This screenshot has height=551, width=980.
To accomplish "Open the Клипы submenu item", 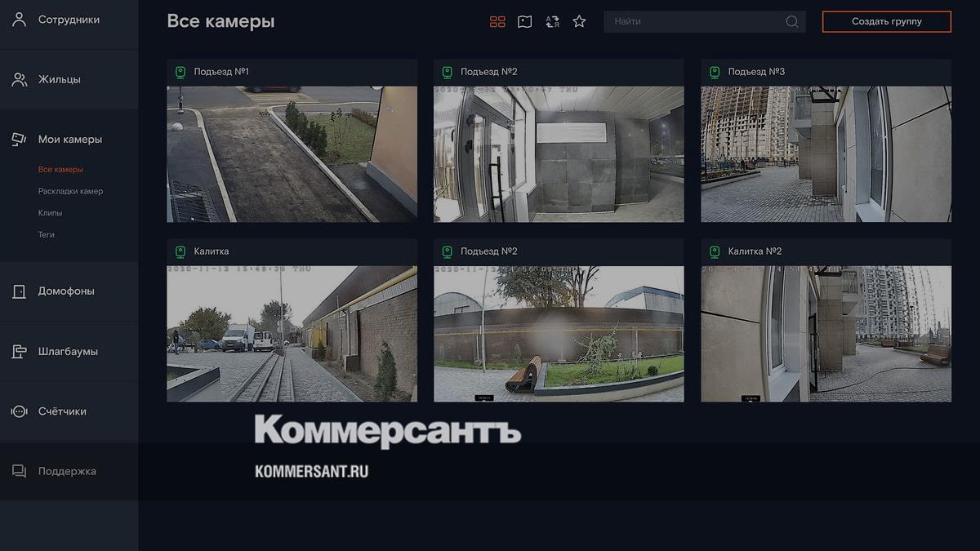I will point(50,213).
